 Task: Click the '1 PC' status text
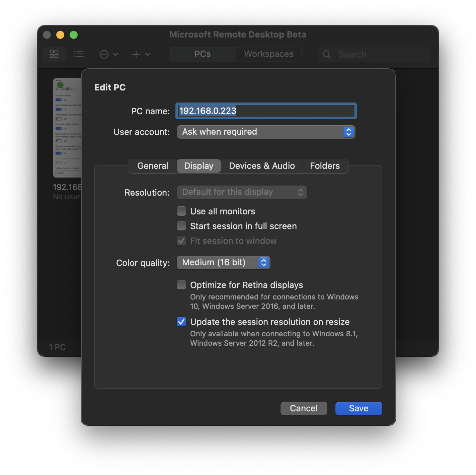[57, 347]
